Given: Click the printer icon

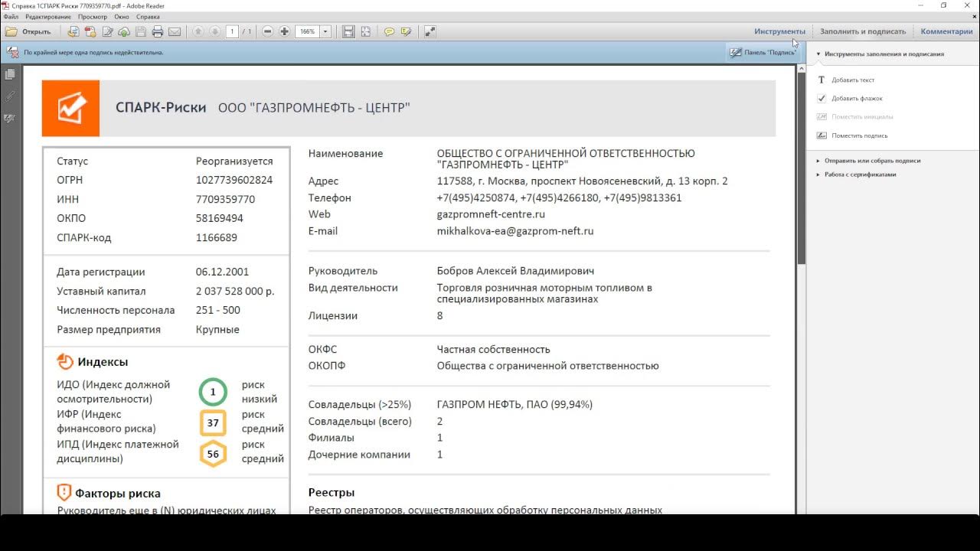Looking at the screenshot, I should click(x=158, y=31).
